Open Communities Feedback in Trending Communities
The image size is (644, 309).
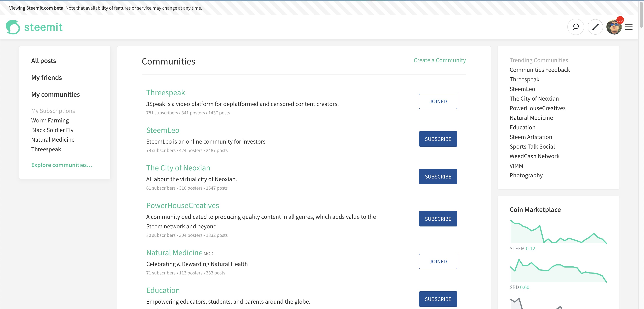(x=540, y=70)
